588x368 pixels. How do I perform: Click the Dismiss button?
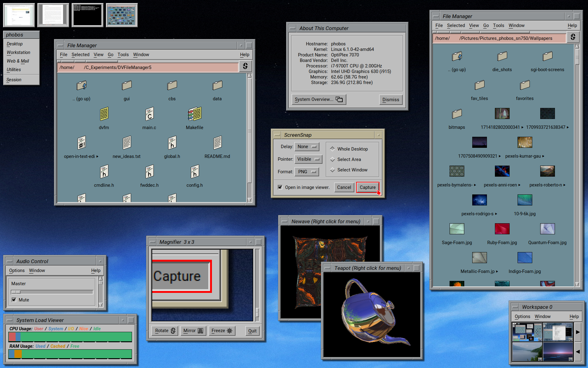pyautogui.click(x=390, y=100)
